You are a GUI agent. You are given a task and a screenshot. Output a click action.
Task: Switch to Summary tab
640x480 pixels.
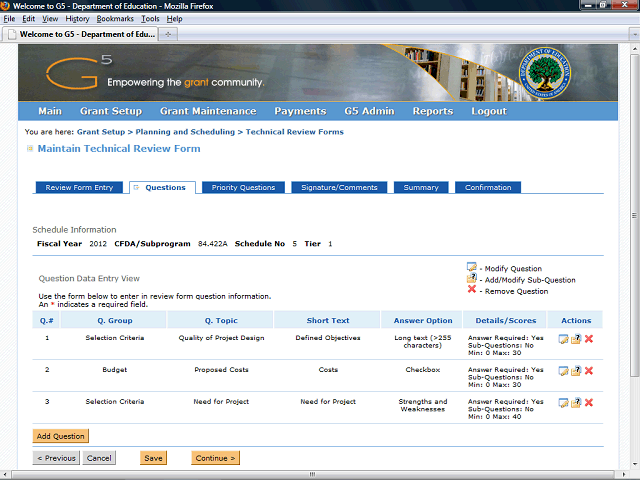pos(421,187)
